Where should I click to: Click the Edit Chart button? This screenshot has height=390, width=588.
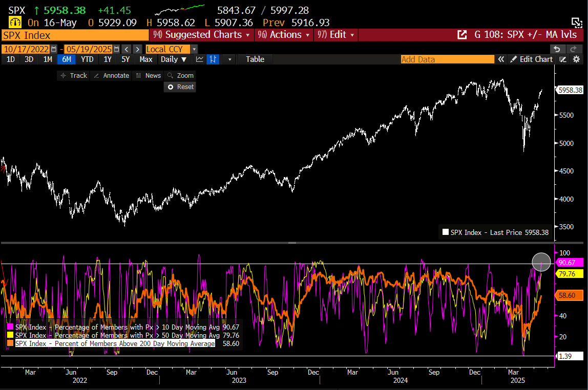pos(531,59)
